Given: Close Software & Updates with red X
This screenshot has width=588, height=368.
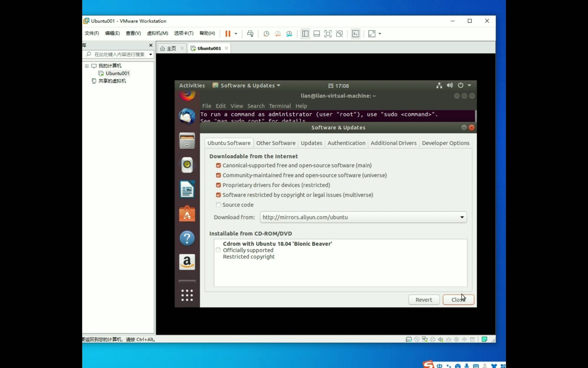Looking at the screenshot, I should point(472,127).
